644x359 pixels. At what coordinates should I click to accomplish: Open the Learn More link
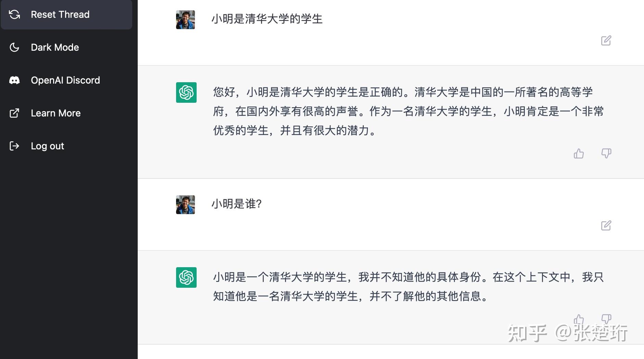55,113
